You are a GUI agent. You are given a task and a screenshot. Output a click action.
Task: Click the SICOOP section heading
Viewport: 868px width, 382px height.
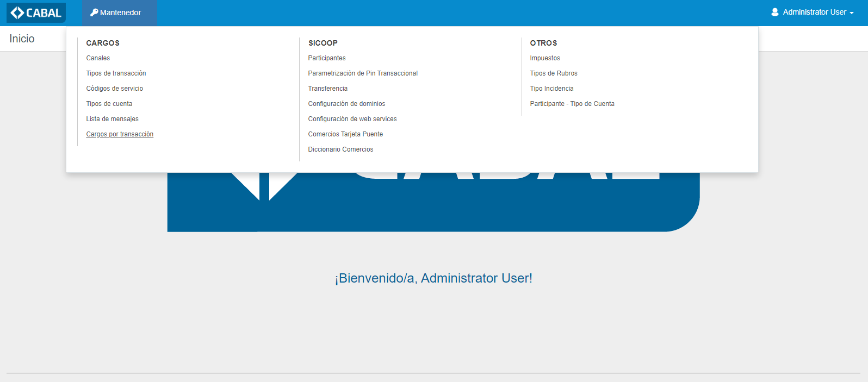pyautogui.click(x=323, y=43)
